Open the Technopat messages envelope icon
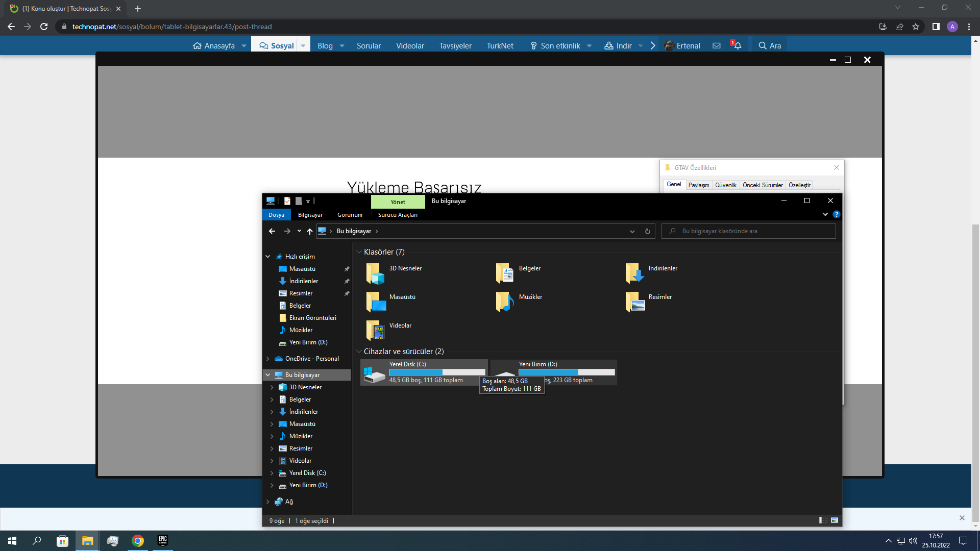Image resolution: width=980 pixels, height=551 pixels. (717, 45)
